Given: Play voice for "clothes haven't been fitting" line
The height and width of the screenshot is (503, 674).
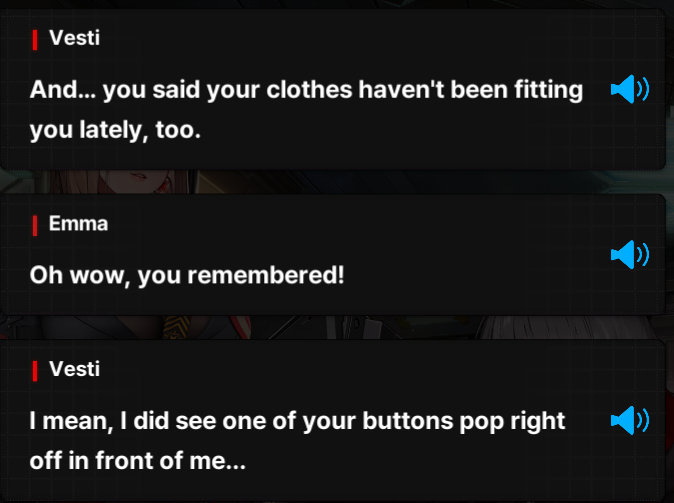Looking at the screenshot, I should pyautogui.click(x=630, y=89).
